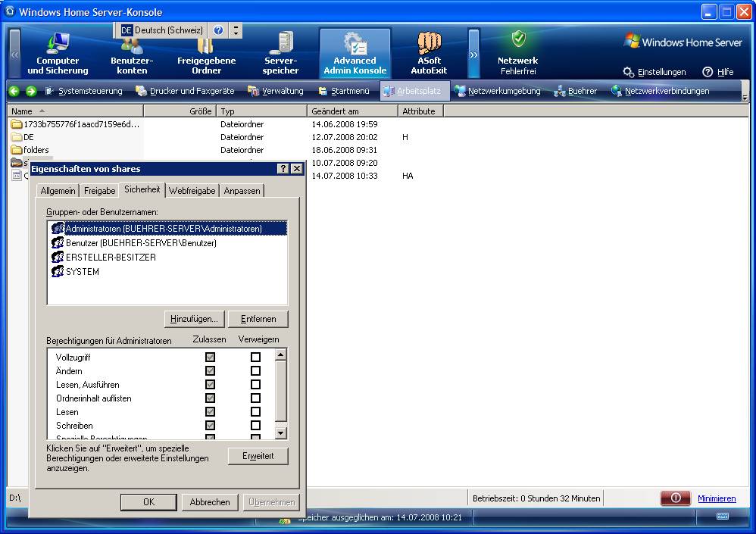Click green forward arrow in toolbar
756x534 pixels.
click(x=31, y=91)
